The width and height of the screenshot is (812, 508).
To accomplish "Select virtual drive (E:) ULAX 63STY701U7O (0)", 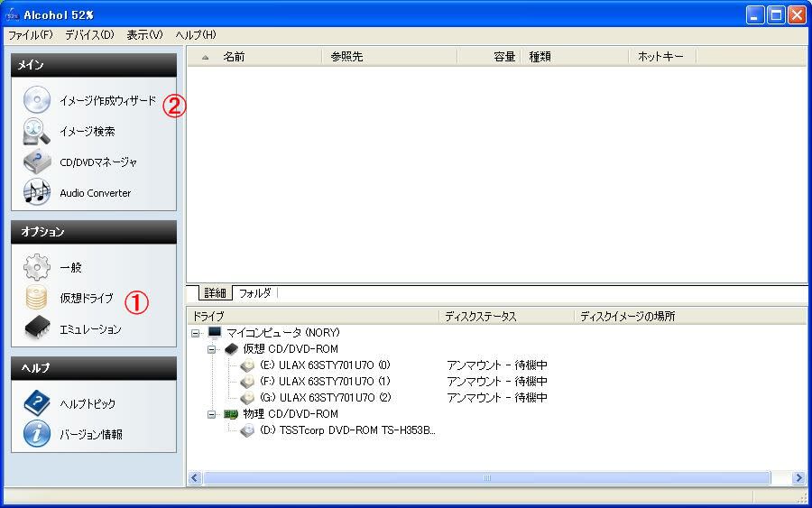I will [x=324, y=365].
